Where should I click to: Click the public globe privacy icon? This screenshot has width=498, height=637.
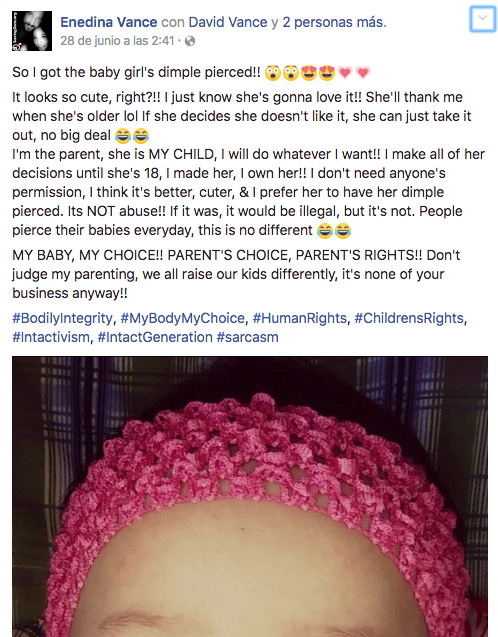[190, 41]
